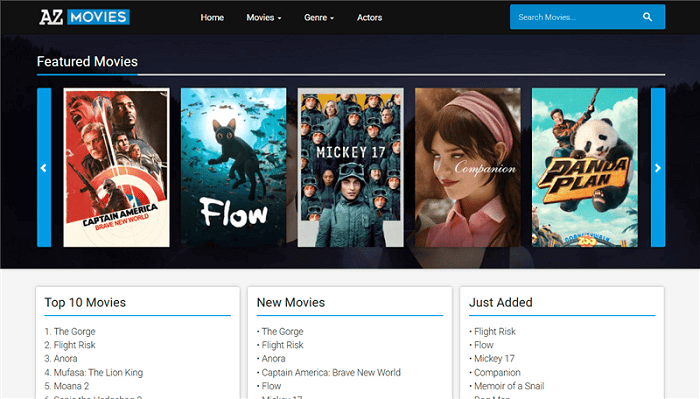The image size is (700, 399).
Task: Open The Gorge in New Movies
Action: point(282,332)
